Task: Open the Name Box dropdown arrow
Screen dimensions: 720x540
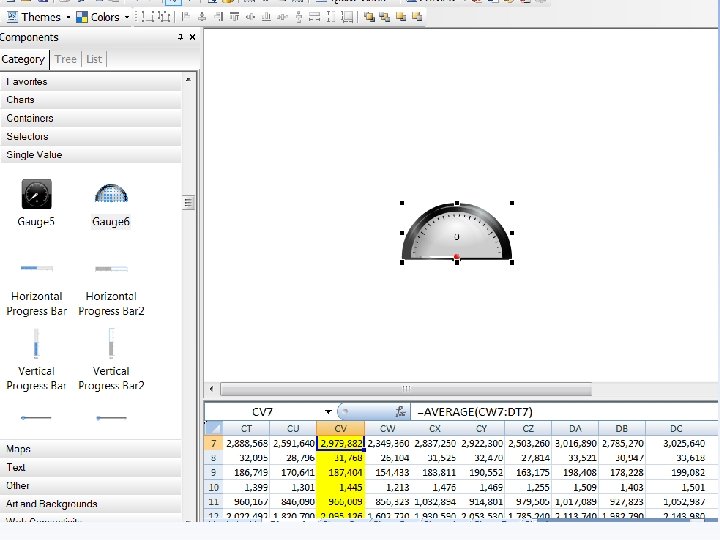Action: (x=328, y=412)
